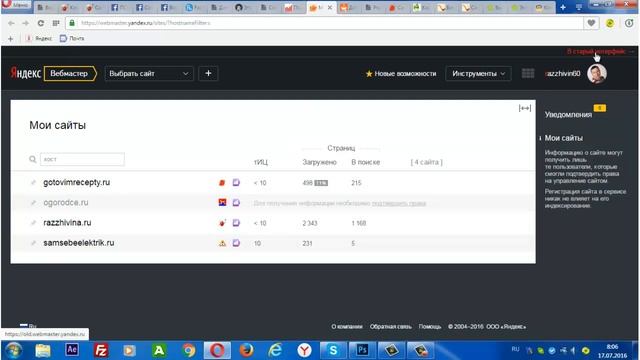Sort by the В поиске column header
Image resolution: width=640 pixels, height=360 pixels.
coord(366,162)
